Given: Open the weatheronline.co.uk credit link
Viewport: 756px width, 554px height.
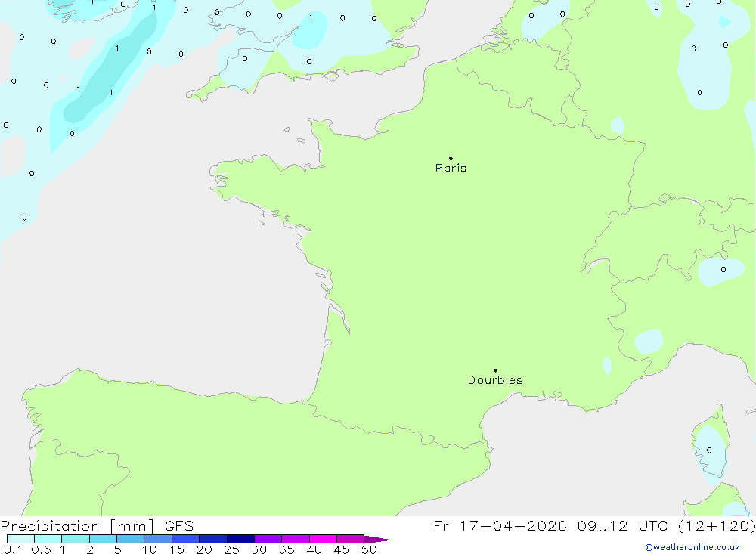Looking at the screenshot, I should [x=692, y=547].
